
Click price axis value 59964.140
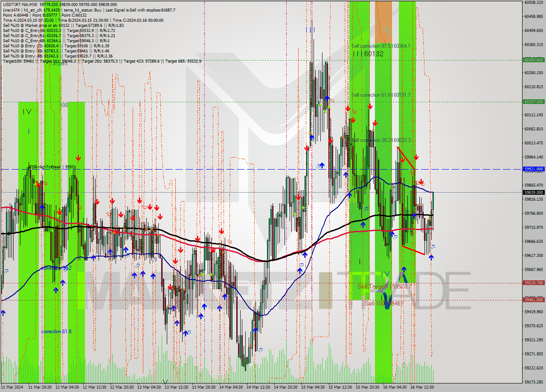(534, 157)
